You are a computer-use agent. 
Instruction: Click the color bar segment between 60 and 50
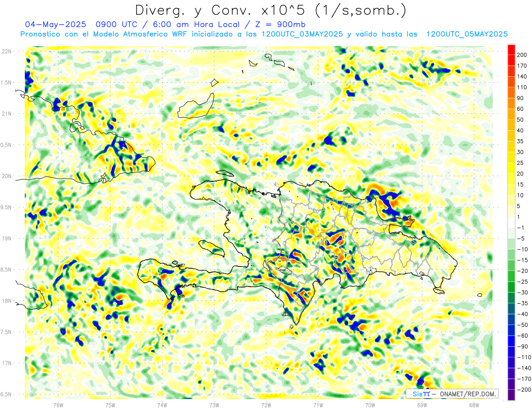pos(511,114)
